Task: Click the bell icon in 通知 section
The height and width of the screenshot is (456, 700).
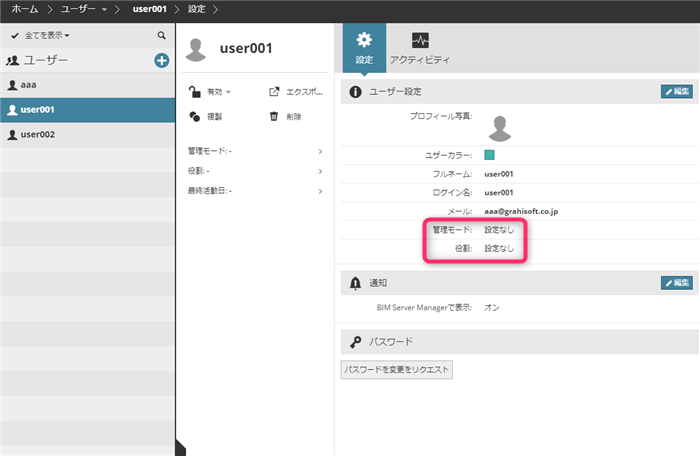Action: tap(355, 283)
